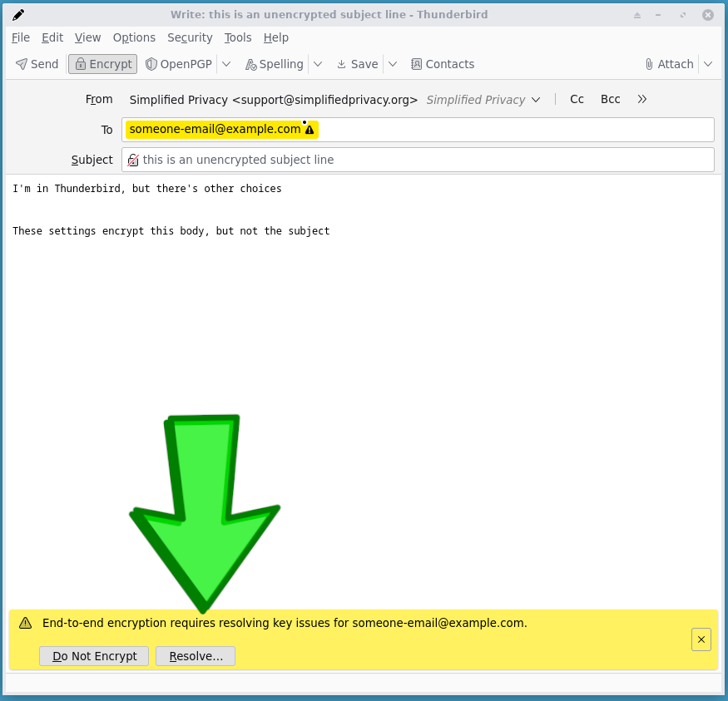This screenshot has width=728, height=701.
Task: Click the Save button
Action: tap(358, 64)
